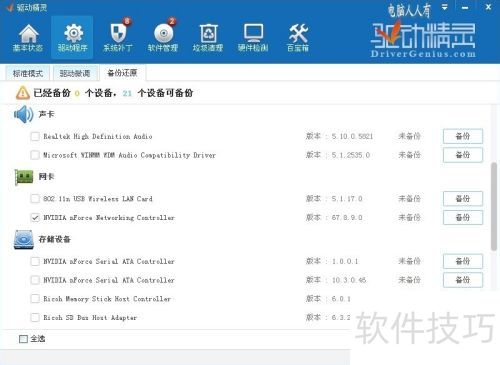This screenshot has height=365, width=500.
Task: Click the 21 devices available count
Action: [x=127, y=93]
